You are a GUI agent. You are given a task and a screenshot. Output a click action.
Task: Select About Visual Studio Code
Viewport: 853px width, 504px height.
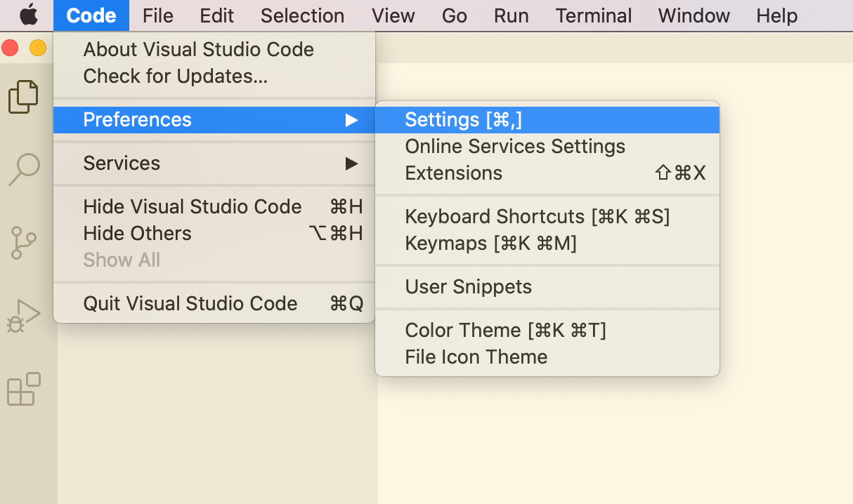tap(198, 49)
